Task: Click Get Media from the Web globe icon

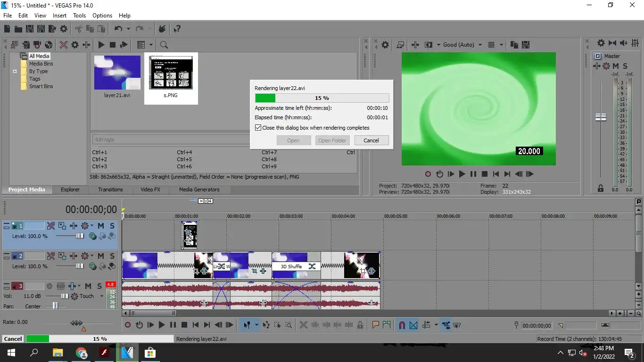Action: coord(49,45)
